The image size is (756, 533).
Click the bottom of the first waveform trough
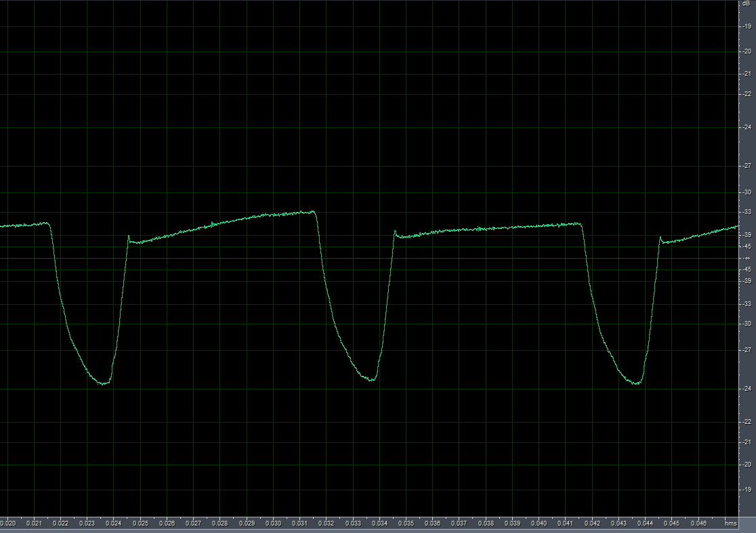[103, 384]
